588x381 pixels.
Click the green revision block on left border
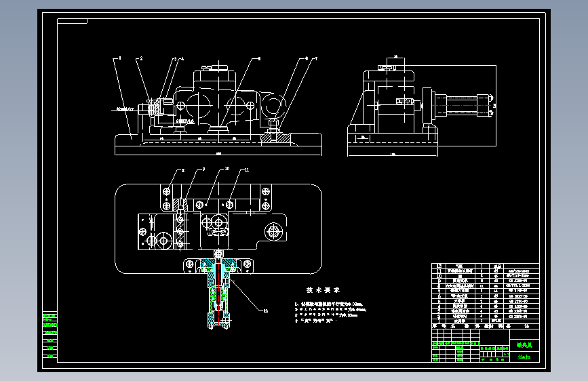[50, 336]
